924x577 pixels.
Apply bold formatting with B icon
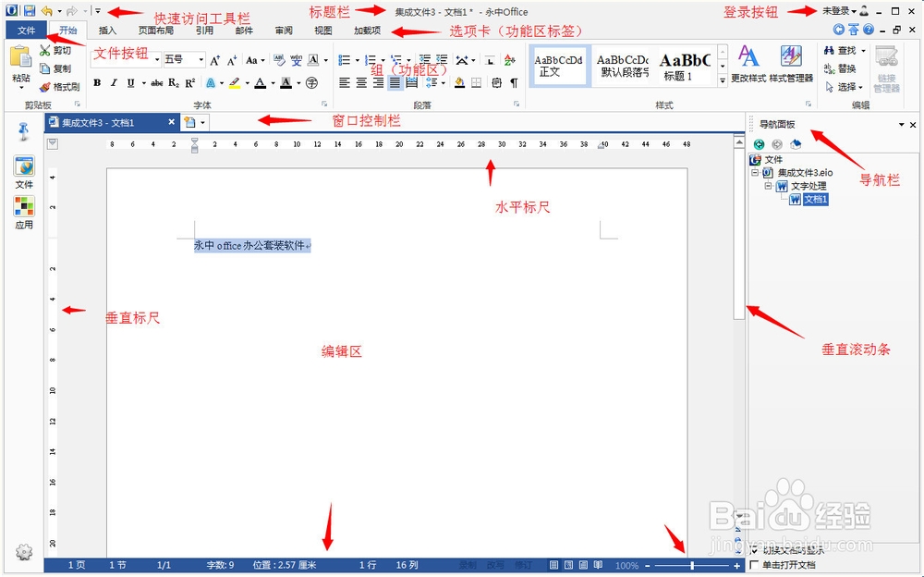97,83
